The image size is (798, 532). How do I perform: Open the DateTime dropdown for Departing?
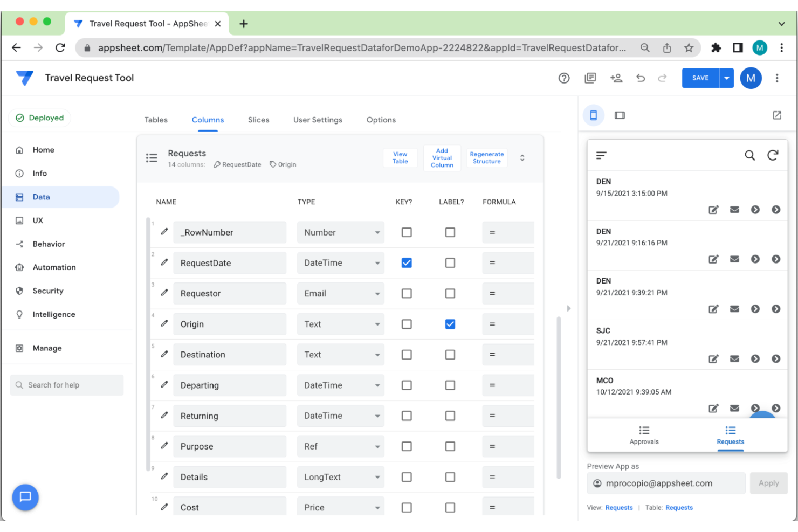[x=340, y=385]
